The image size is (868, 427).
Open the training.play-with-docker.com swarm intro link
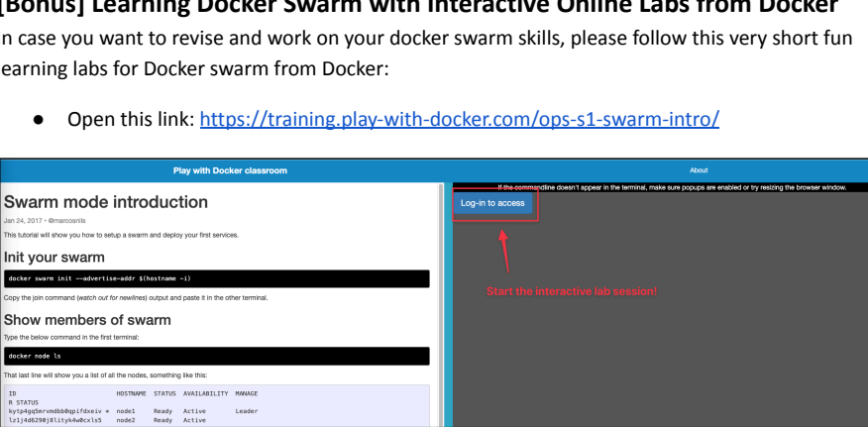point(460,119)
